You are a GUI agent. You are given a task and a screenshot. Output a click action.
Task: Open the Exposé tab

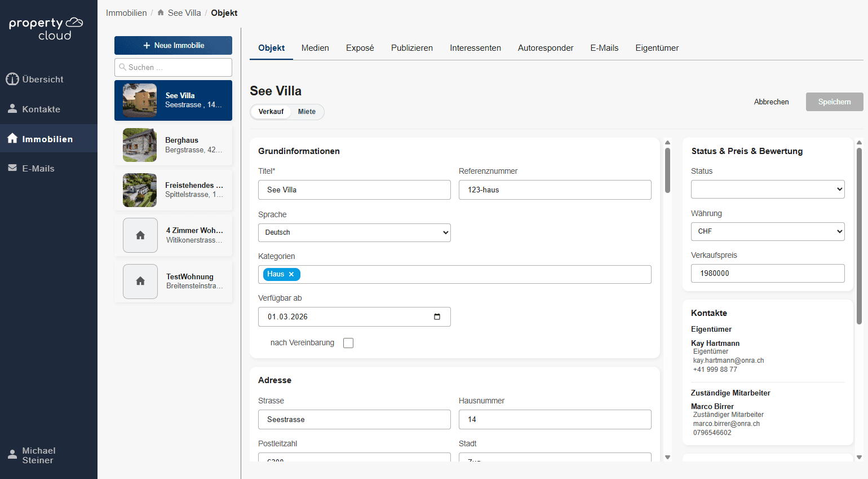[360, 48]
